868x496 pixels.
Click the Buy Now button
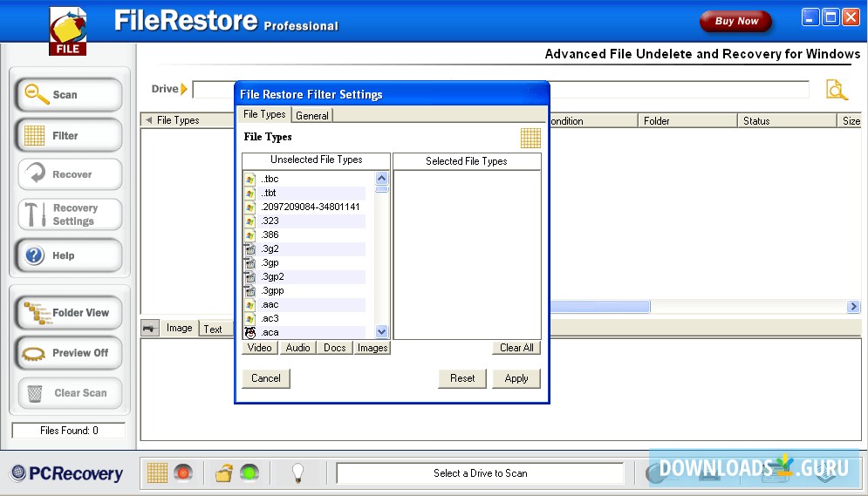click(735, 21)
